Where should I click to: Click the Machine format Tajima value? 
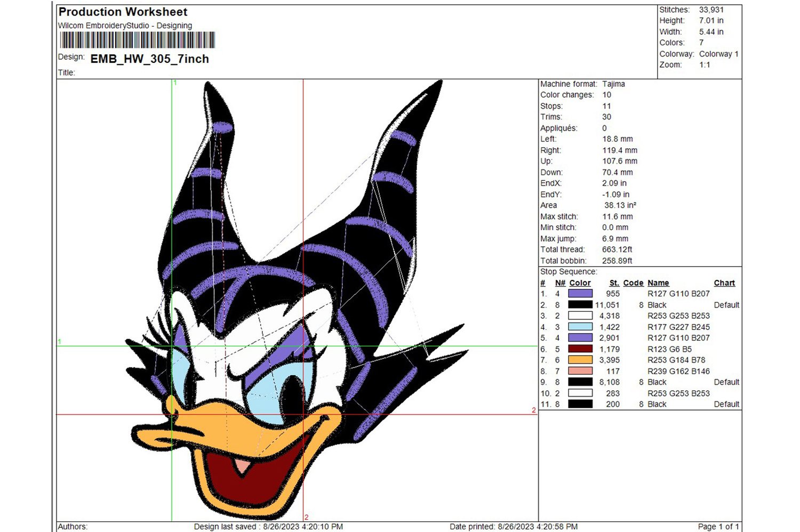613,84
